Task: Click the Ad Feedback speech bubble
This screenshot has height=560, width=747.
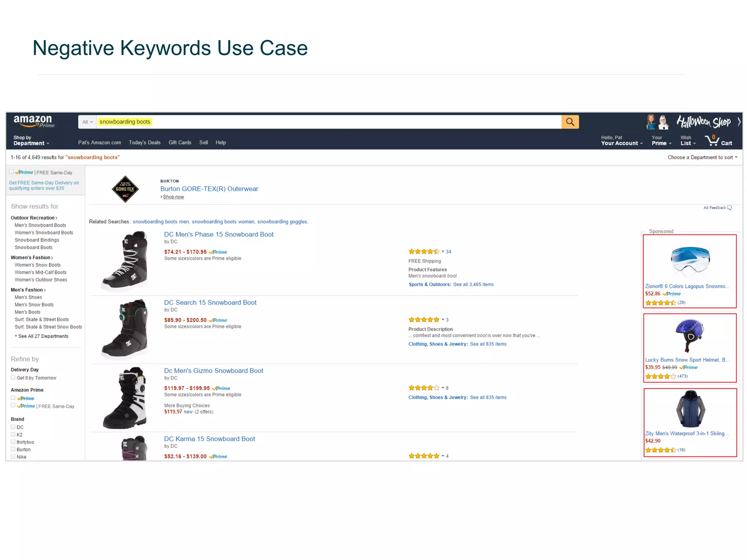Action: click(729, 208)
